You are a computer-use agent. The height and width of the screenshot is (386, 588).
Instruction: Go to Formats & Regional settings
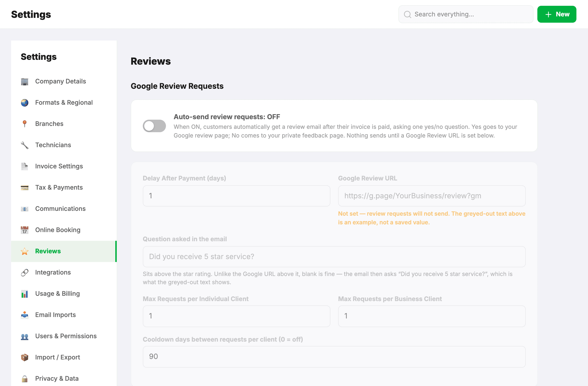click(64, 103)
